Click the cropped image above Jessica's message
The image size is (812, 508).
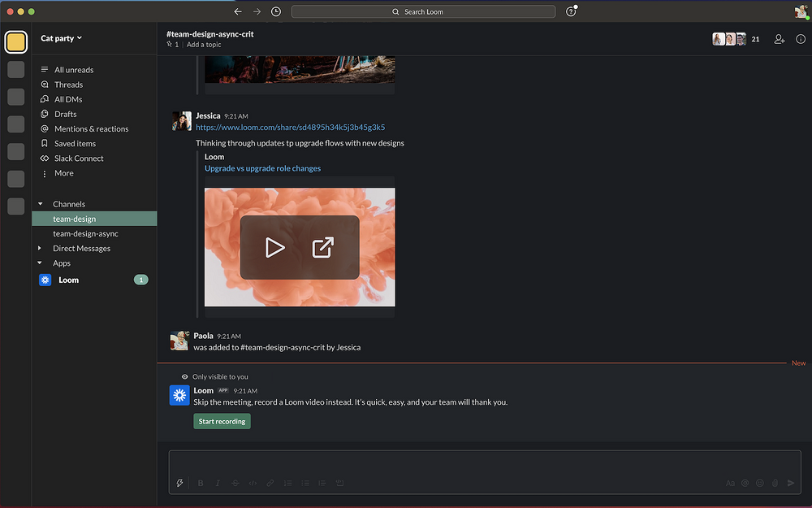point(300,69)
